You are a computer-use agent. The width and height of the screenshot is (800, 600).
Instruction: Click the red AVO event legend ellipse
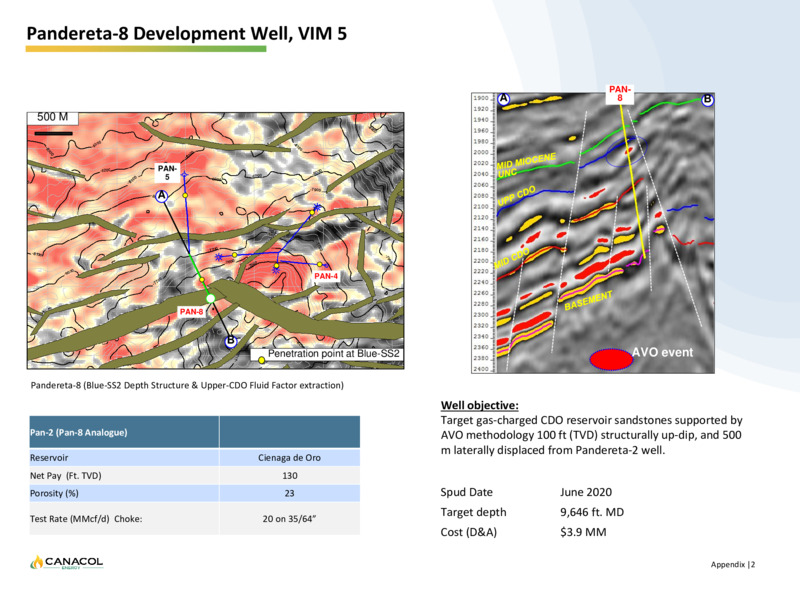(611, 359)
